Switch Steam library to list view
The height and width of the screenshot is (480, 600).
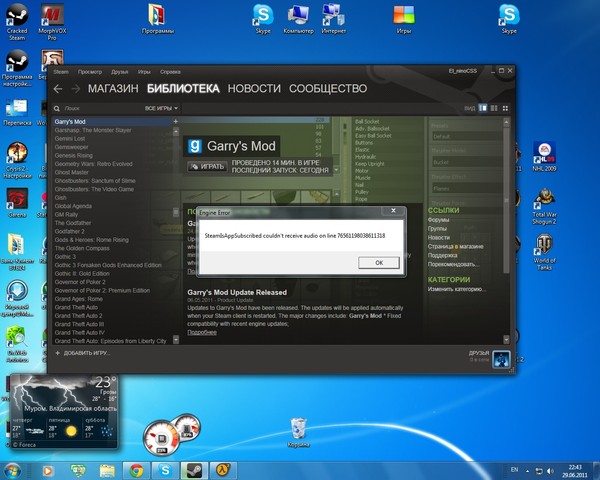[494, 108]
